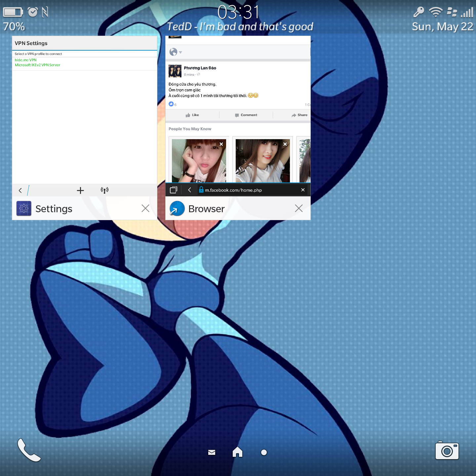Open the post audience globe dropdown
Viewport: 476px width, 476px height.
[176, 52]
